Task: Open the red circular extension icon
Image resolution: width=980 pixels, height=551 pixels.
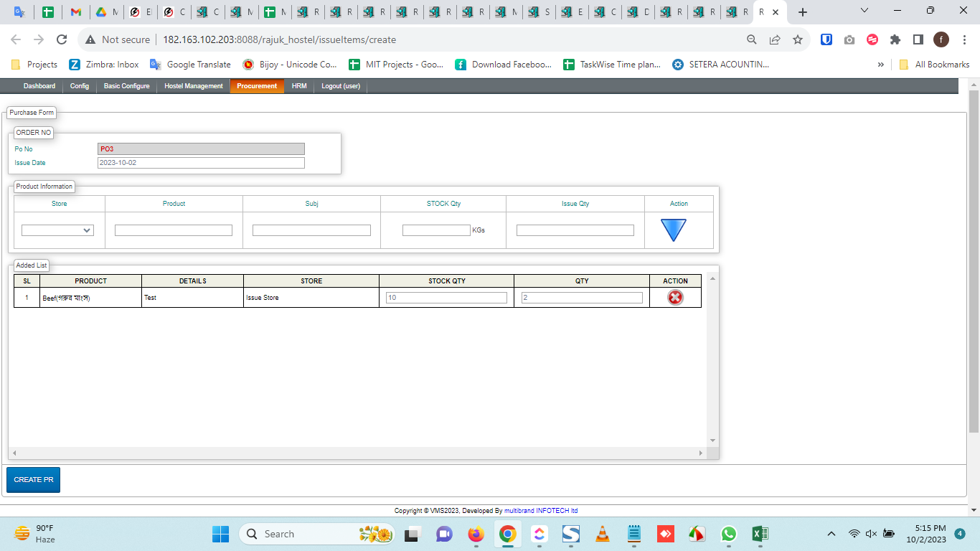Action: (x=872, y=39)
